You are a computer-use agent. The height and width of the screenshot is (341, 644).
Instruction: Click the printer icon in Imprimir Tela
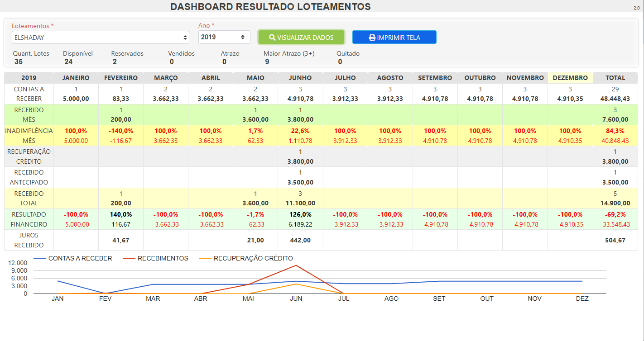(x=372, y=38)
